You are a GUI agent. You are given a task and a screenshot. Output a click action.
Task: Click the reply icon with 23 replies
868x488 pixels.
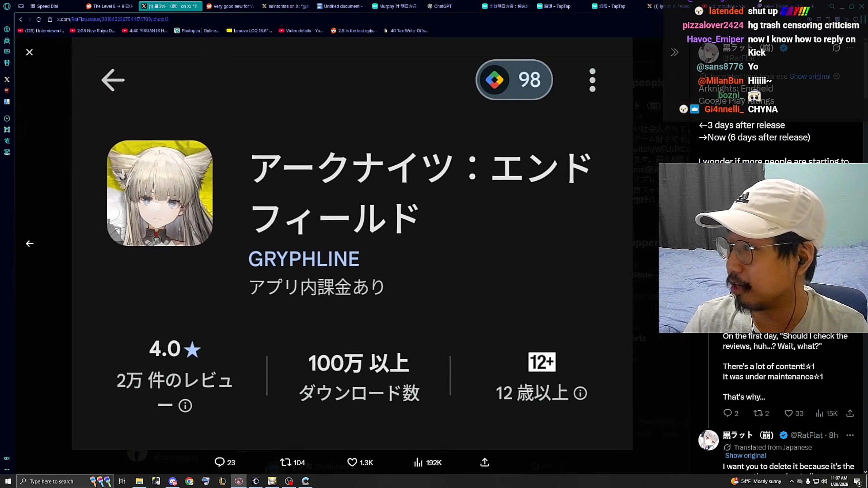(220, 462)
